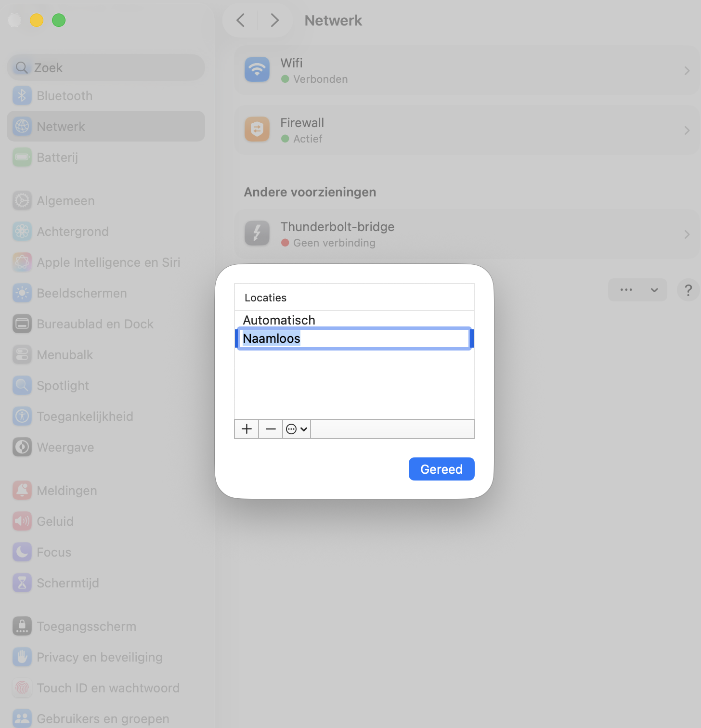Click the minus button to remove location
Image resolution: width=701 pixels, height=728 pixels.
click(271, 429)
